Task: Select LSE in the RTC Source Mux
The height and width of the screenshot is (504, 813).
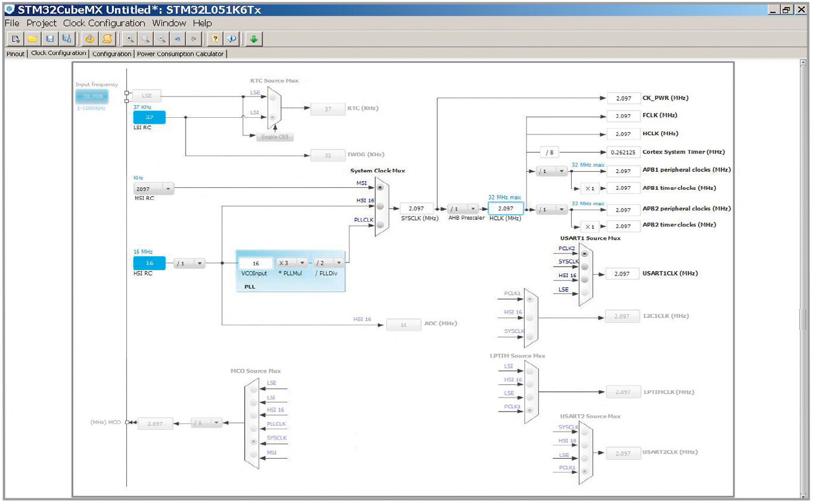Action: coord(272,97)
